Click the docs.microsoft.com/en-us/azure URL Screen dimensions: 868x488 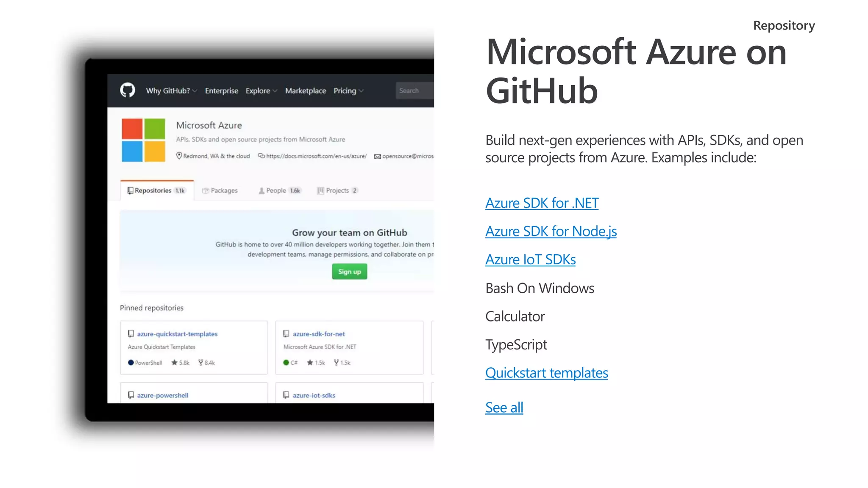[x=317, y=156]
